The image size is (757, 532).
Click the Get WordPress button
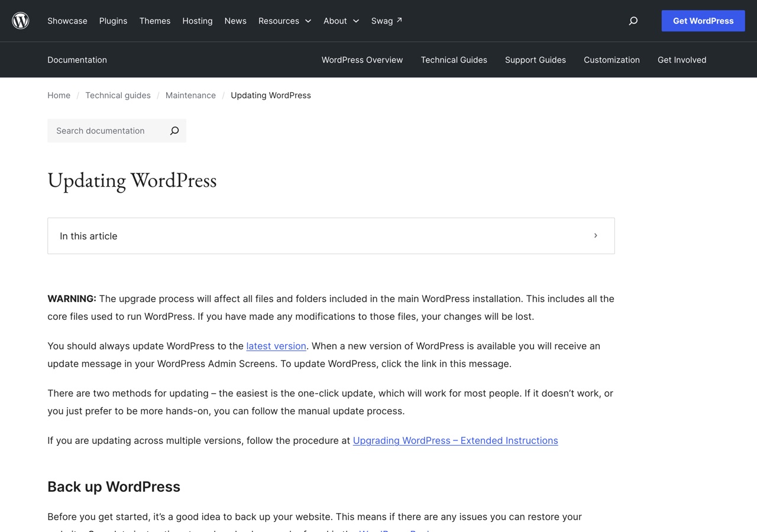[x=703, y=21]
